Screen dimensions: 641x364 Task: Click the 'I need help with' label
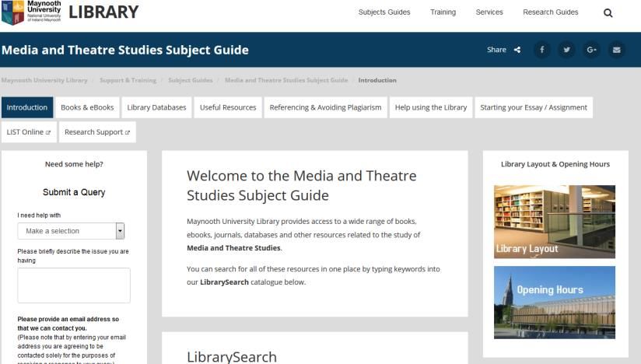[39, 215]
